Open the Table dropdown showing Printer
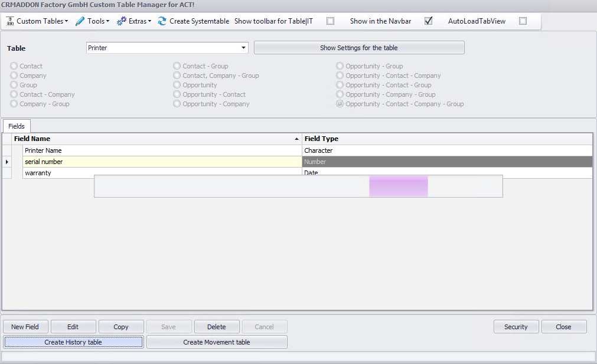 [x=167, y=48]
